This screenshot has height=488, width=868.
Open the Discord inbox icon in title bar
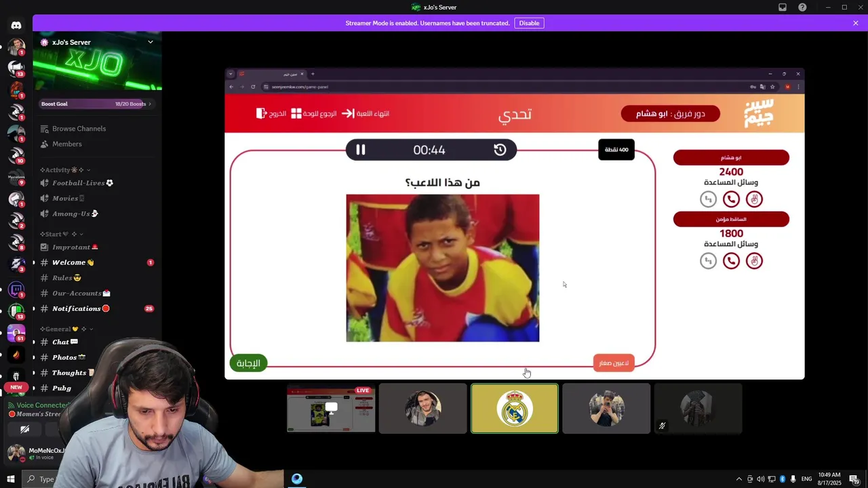783,7
